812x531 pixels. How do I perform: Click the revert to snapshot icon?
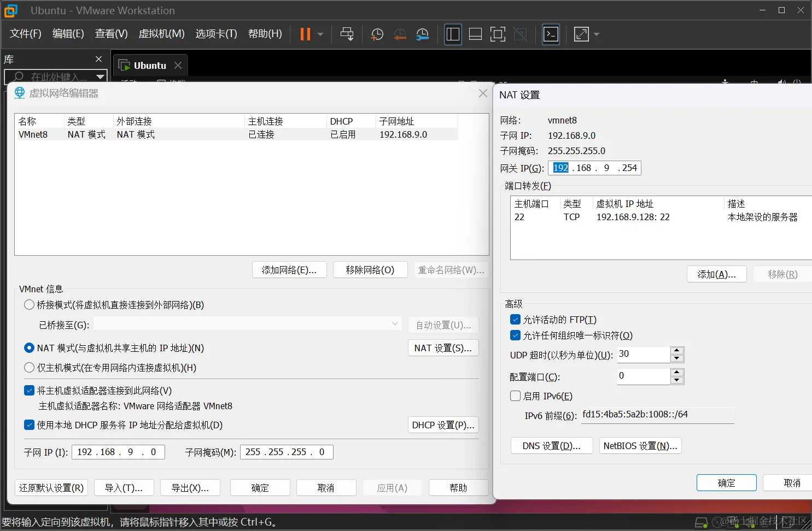(400, 34)
